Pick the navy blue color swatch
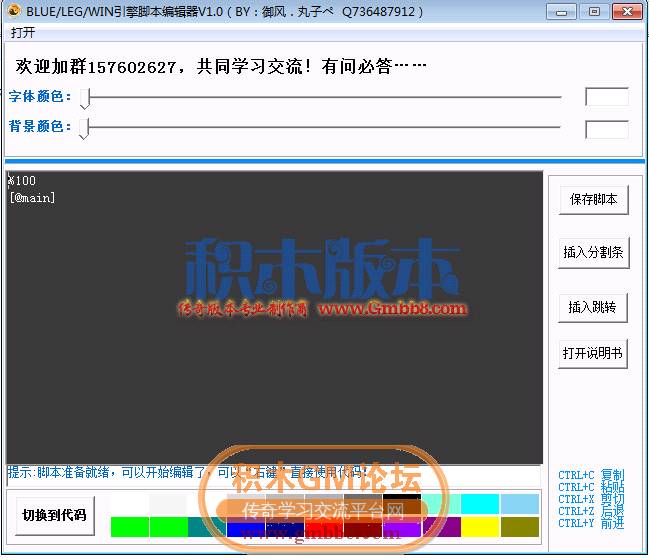 click(x=285, y=526)
